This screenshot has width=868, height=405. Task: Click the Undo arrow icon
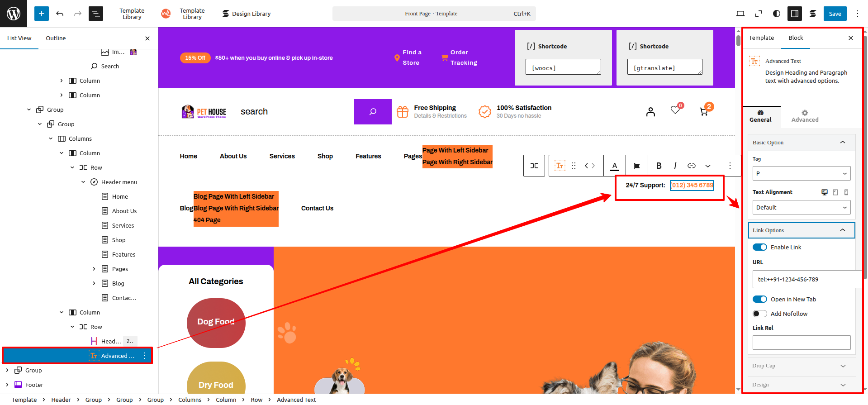[x=60, y=14]
